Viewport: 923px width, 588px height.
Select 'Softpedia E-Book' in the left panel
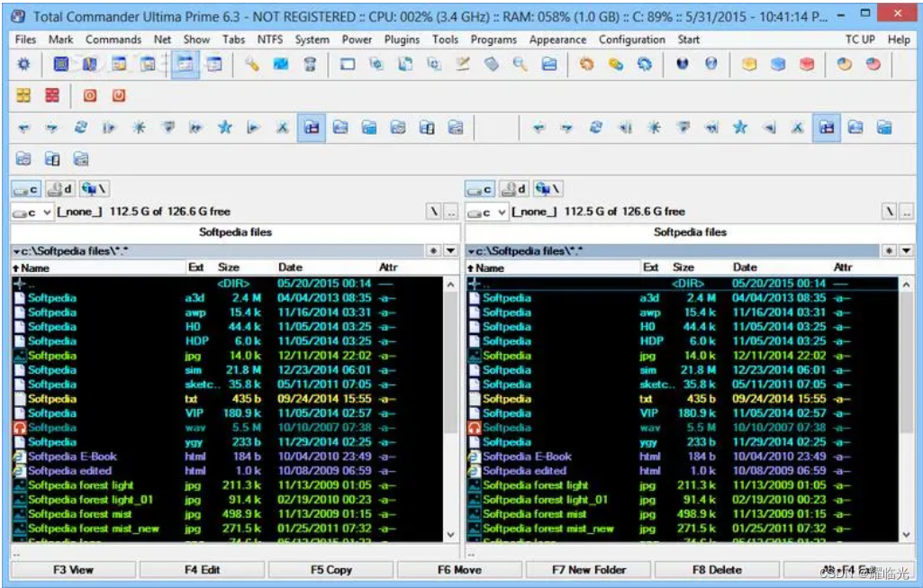point(72,457)
